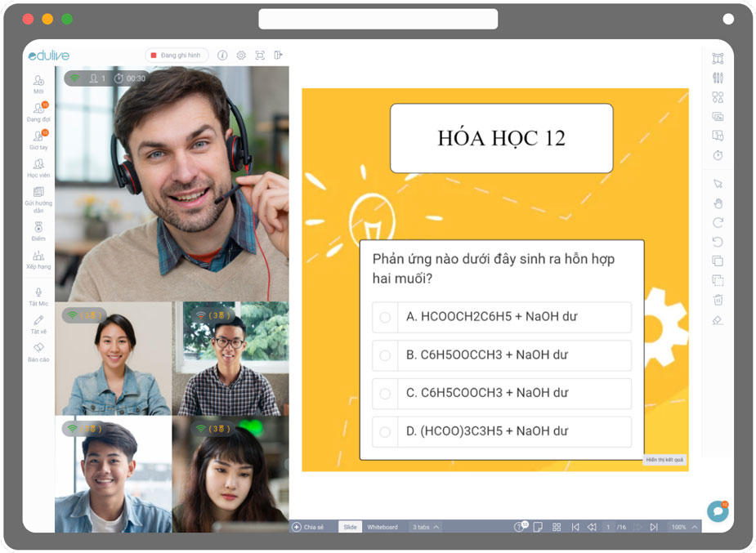Open the settings gear at the top
This screenshot has height=553, width=756.
[x=240, y=55]
